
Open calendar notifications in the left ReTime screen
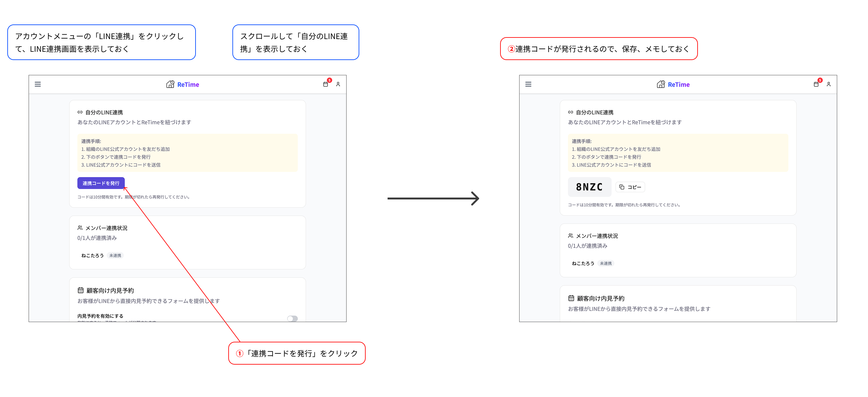326,84
